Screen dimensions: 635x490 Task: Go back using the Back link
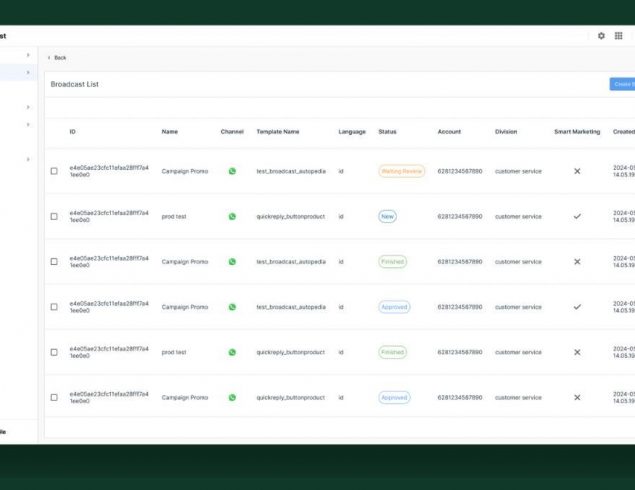click(58, 57)
